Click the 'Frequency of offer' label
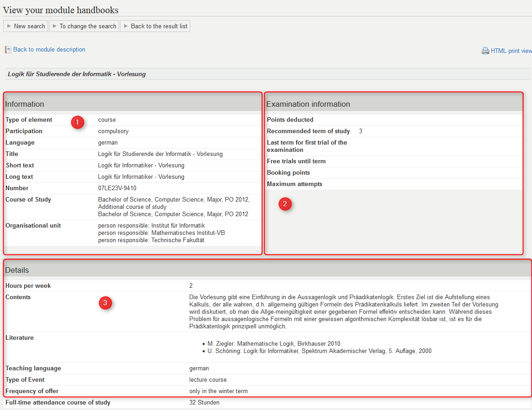This screenshot has height=410, width=532. 32,391
